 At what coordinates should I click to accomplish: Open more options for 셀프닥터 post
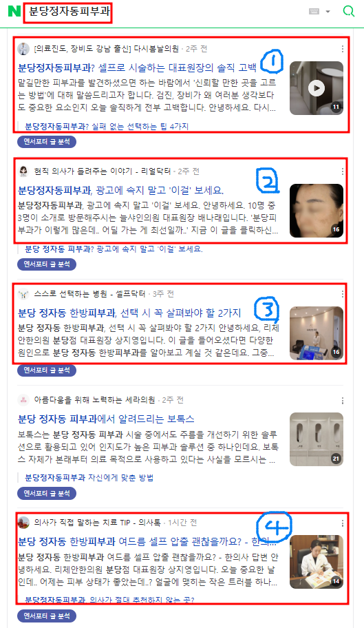(x=343, y=294)
